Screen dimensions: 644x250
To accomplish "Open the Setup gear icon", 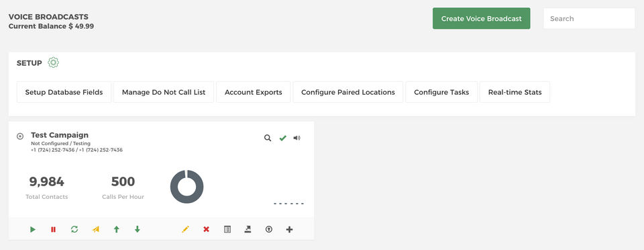I will [54, 62].
